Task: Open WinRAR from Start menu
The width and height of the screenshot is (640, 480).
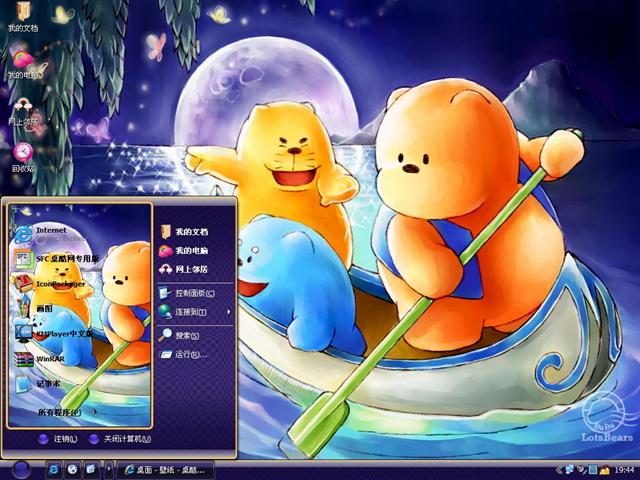Action: tap(39, 359)
